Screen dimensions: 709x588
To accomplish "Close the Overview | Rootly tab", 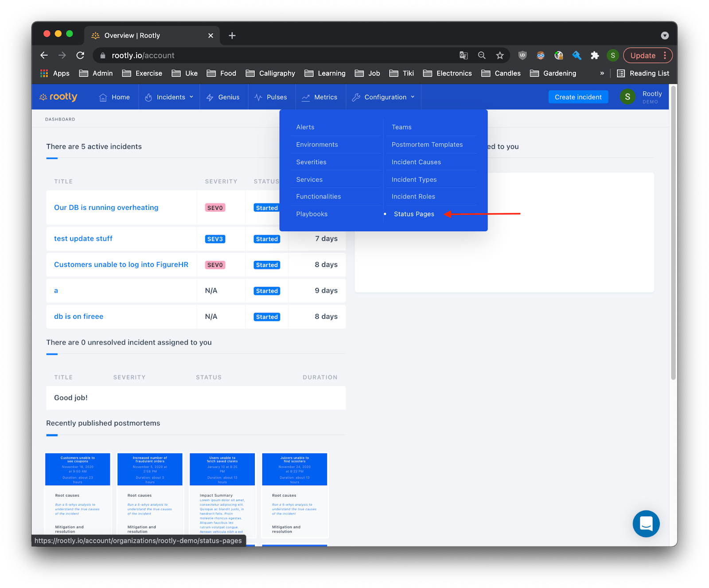I will coord(210,35).
